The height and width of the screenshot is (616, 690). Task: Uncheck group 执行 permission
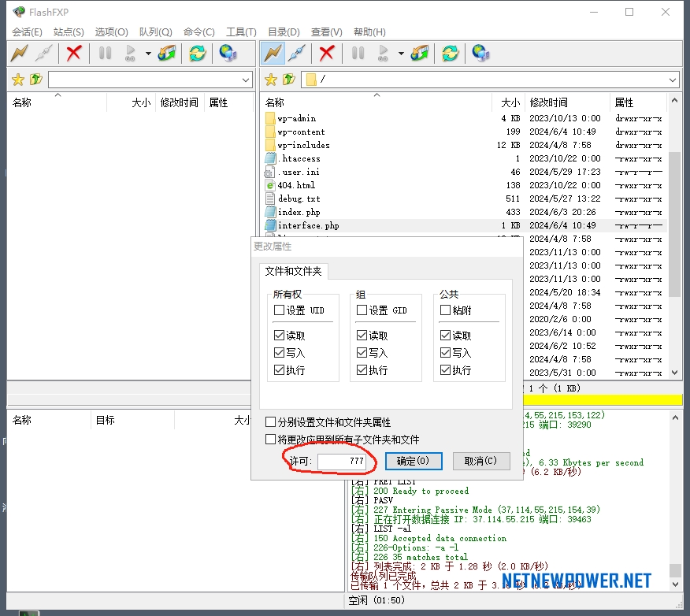point(362,369)
